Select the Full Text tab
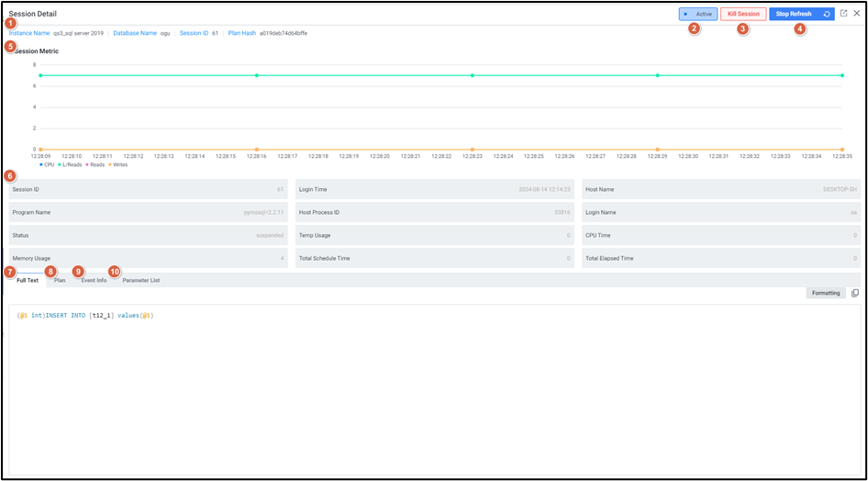Screen dimensions: 868x481 (28, 280)
